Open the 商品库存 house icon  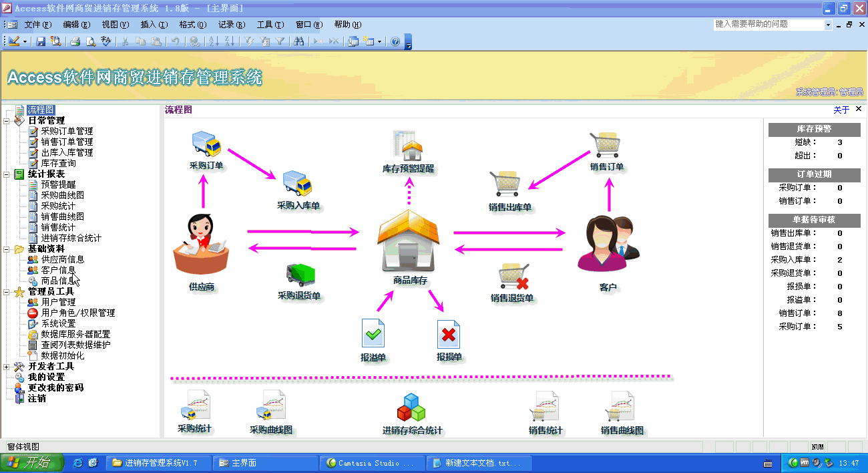[409, 240]
